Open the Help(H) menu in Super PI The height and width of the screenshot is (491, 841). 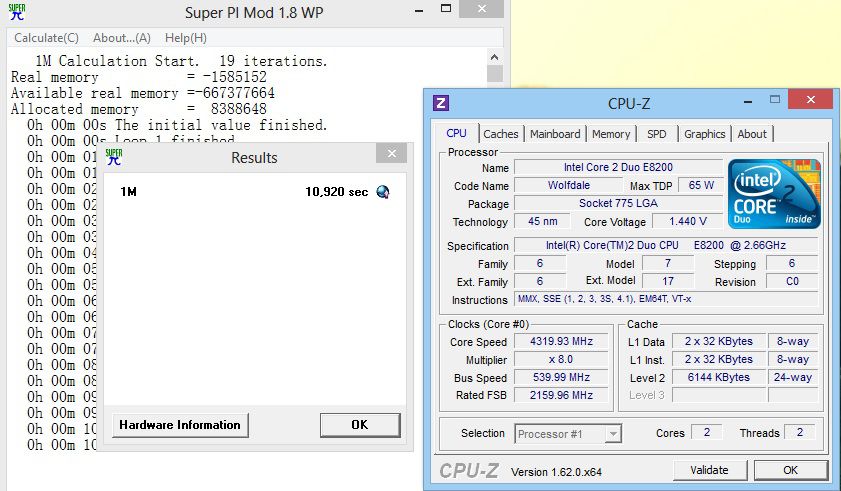(186, 38)
